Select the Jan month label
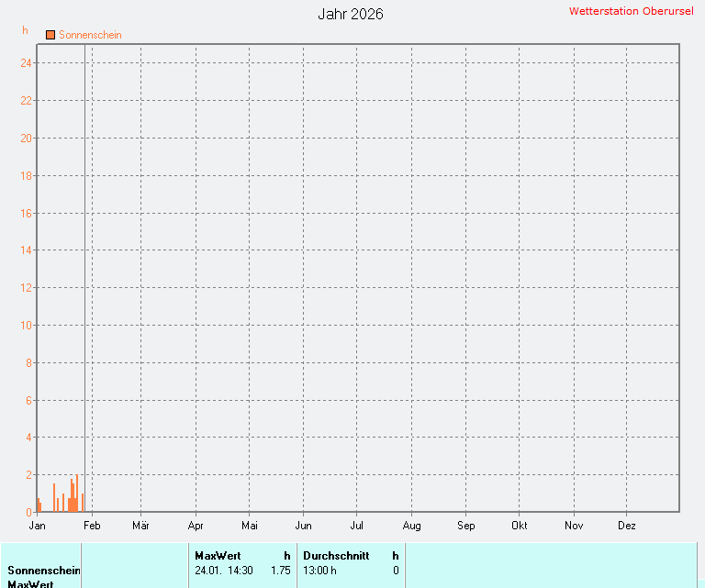 click(38, 526)
